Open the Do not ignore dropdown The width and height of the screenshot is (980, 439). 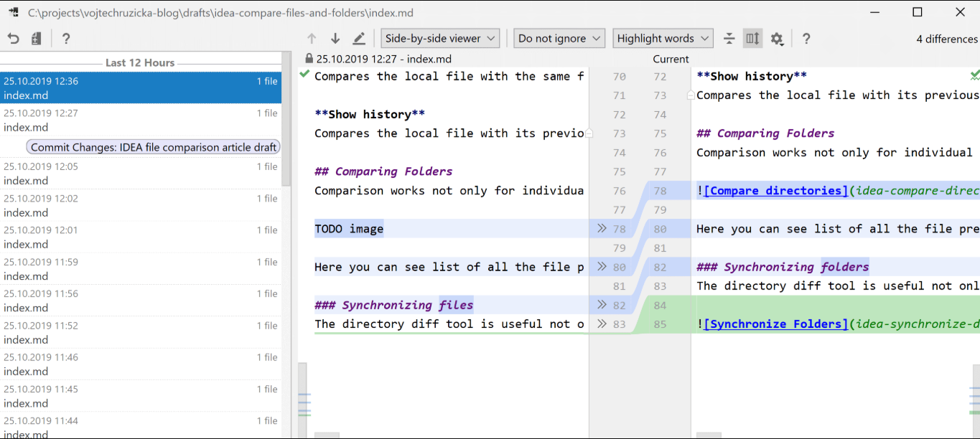click(x=559, y=38)
